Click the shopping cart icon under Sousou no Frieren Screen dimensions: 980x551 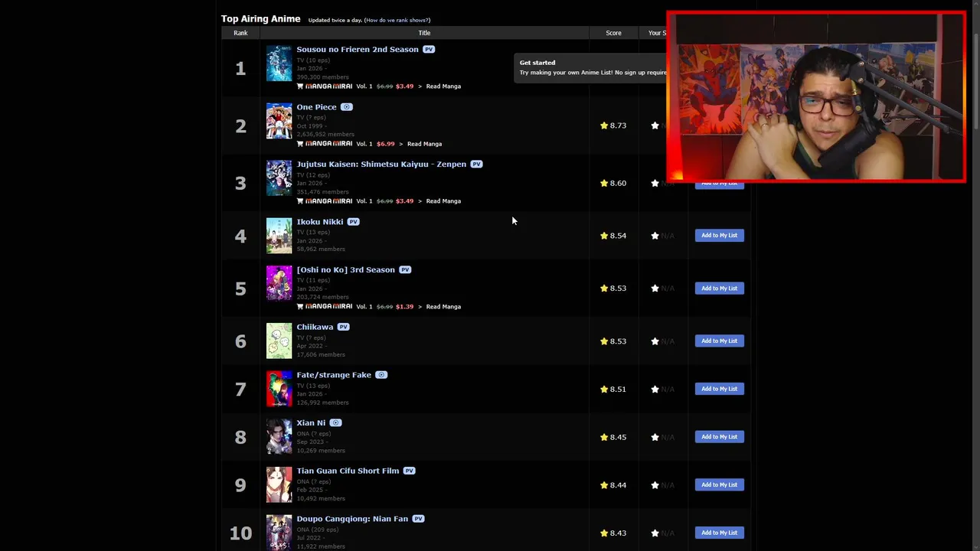pos(300,86)
